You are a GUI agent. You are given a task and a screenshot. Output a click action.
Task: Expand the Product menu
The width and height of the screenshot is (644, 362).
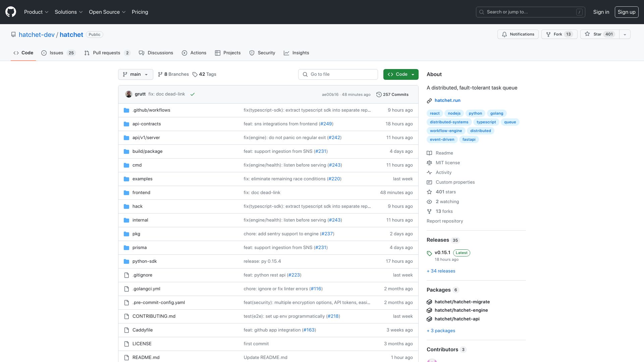(x=36, y=12)
